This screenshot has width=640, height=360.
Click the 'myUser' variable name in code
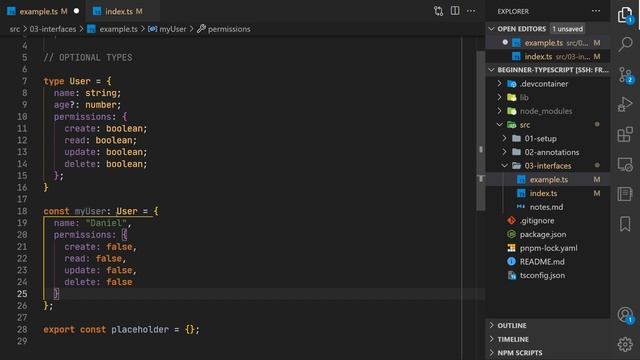pos(90,211)
